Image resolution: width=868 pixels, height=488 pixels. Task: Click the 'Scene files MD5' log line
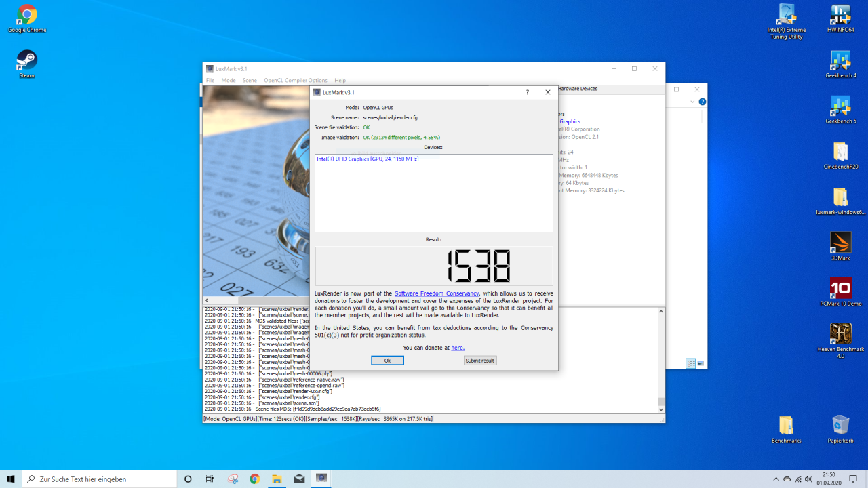pyautogui.click(x=292, y=409)
